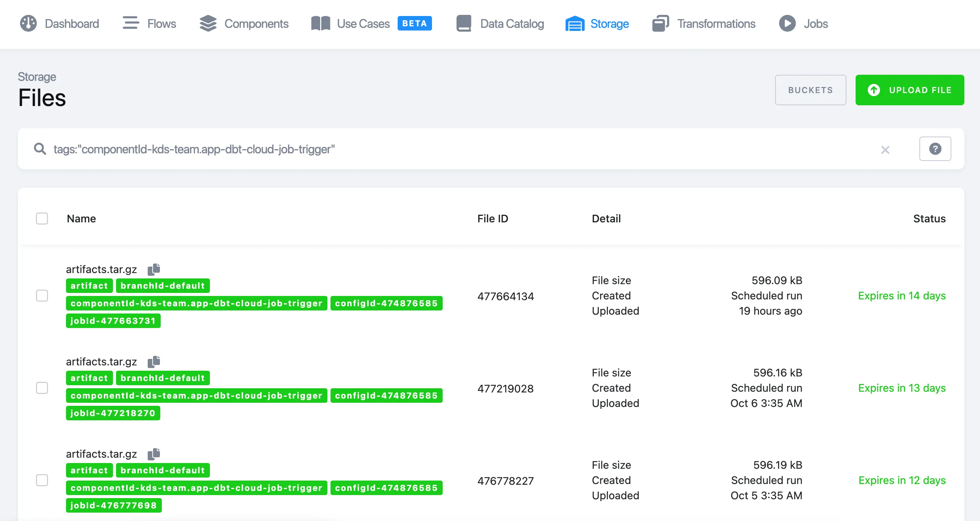Click the Jobs play icon
Viewport: 980px width, 521px height.
787,23
